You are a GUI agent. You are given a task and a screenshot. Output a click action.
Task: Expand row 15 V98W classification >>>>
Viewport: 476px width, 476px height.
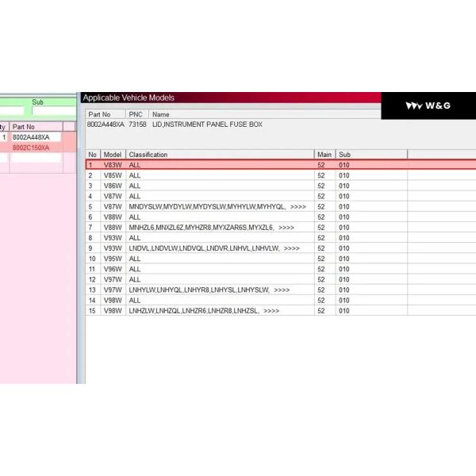click(x=271, y=311)
